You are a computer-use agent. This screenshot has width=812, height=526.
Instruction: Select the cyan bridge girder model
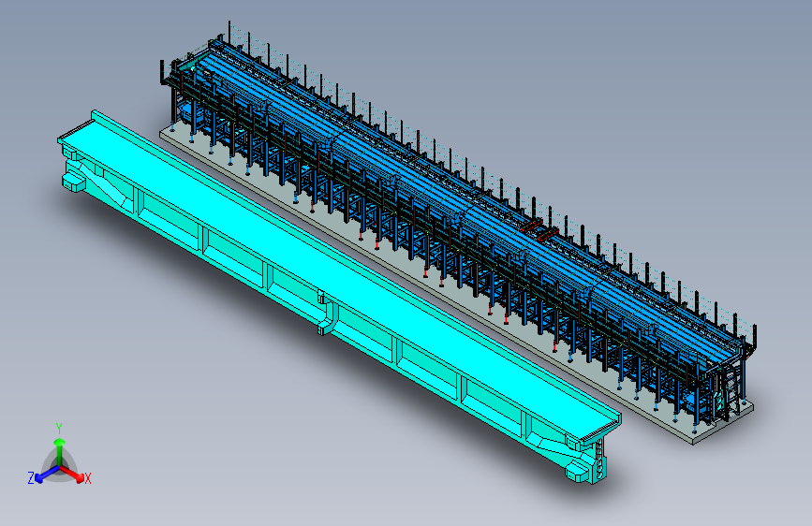click(x=339, y=298)
